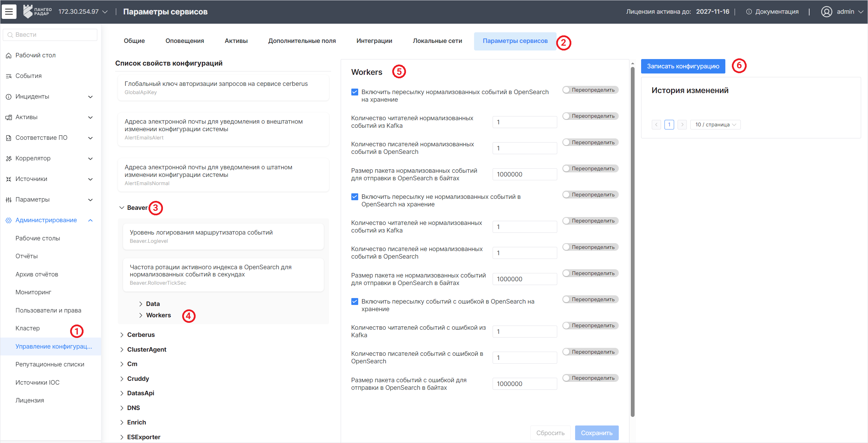This screenshot has height=443, width=868.
Task: Click the Записать конфигурацию button
Action: (x=683, y=66)
